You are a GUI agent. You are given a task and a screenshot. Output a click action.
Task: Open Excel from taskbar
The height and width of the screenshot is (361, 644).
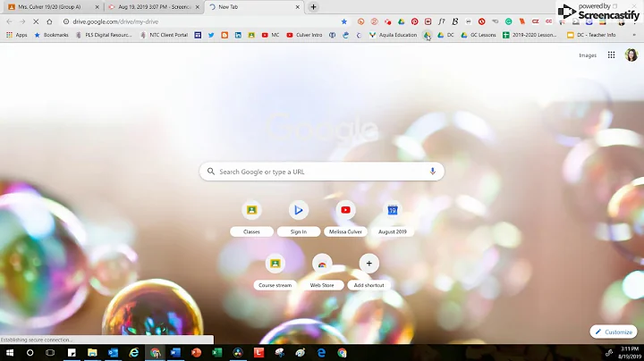point(216,353)
